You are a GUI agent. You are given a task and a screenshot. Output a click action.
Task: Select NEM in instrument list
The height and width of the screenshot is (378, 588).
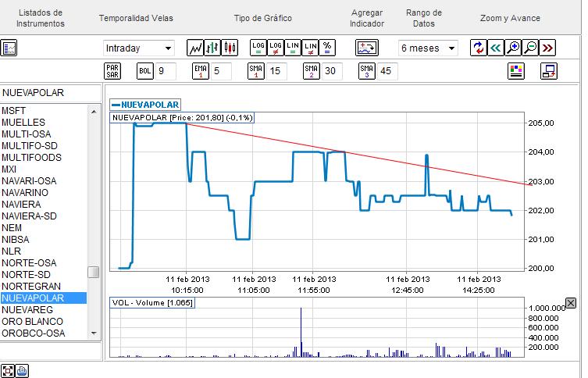coord(44,227)
